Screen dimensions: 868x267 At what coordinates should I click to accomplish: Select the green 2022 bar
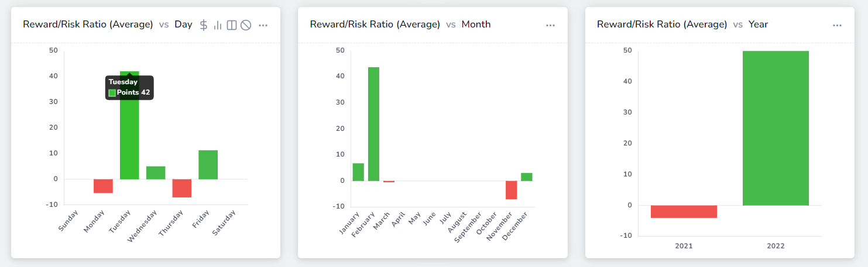tap(776, 129)
